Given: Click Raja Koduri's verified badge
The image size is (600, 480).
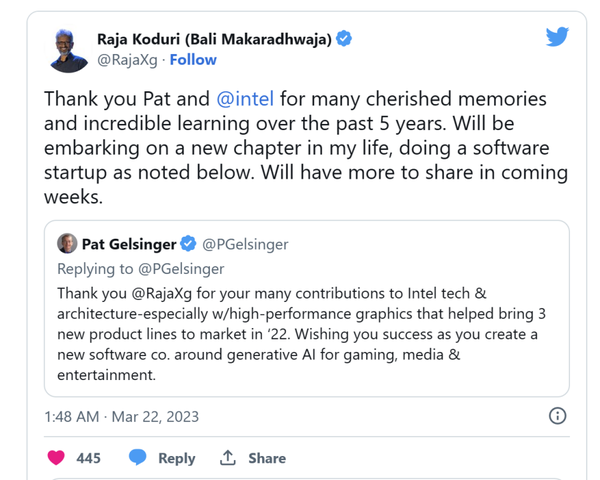Looking at the screenshot, I should (x=344, y=39).
